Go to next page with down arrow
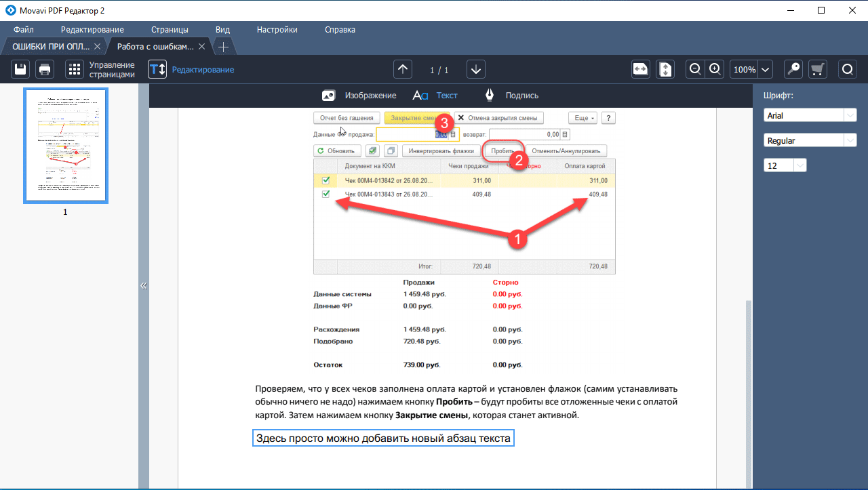This screenshot has width=868, height=490. [477, 69]
